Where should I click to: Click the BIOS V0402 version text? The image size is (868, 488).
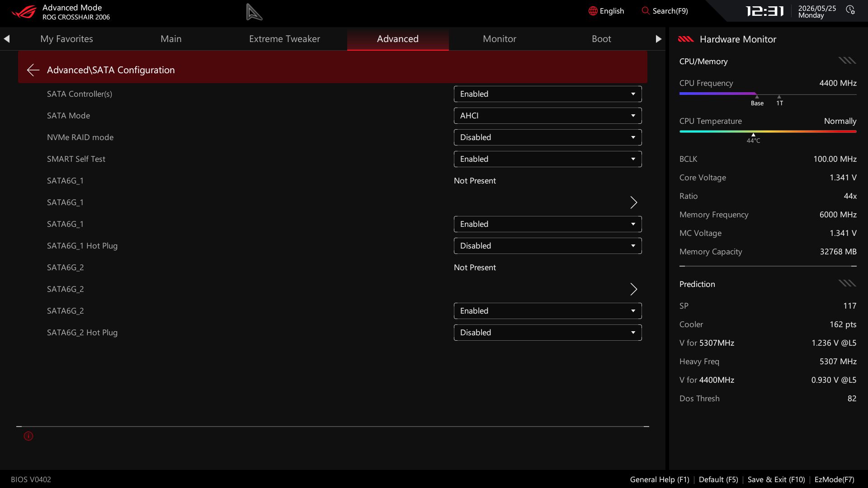point(31,479)
